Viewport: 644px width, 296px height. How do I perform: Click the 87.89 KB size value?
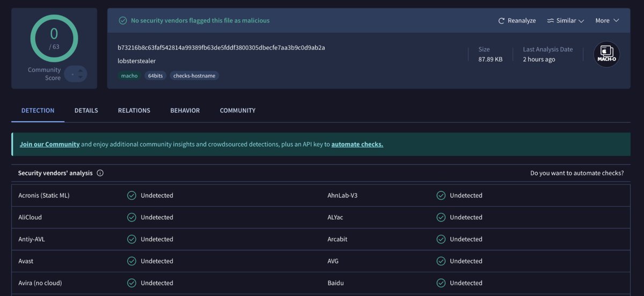click(x=491, y=59)
